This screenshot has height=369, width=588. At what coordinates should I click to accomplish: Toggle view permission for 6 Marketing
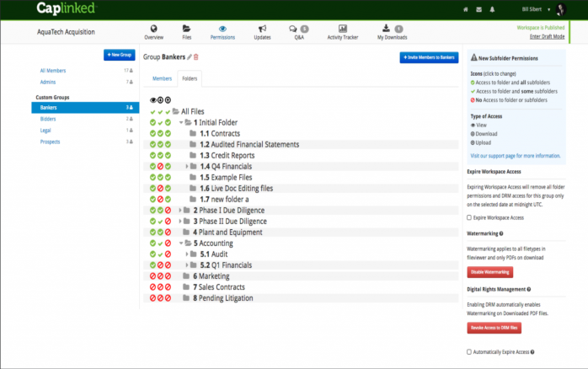pyautogui.click(x=153, y=276)
